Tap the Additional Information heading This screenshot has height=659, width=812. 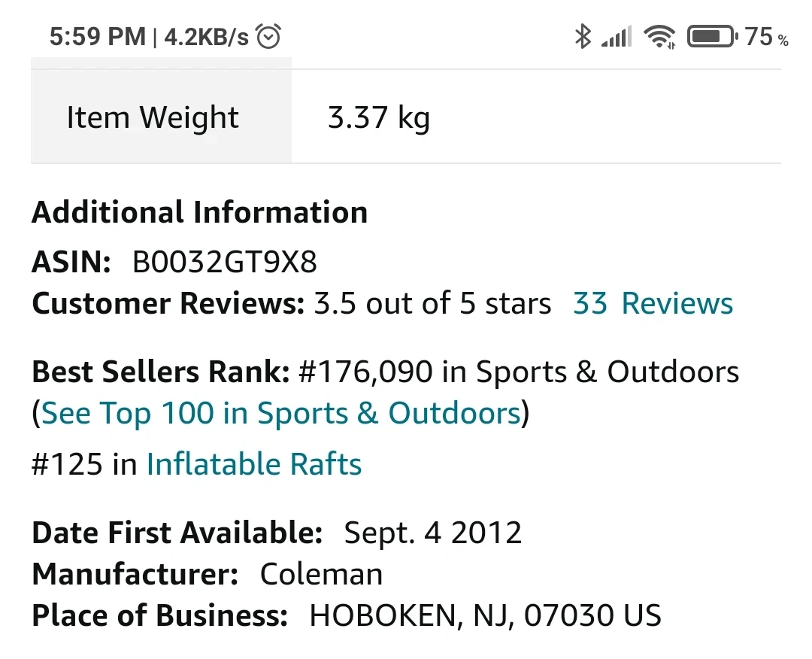(x=199, y=213)
